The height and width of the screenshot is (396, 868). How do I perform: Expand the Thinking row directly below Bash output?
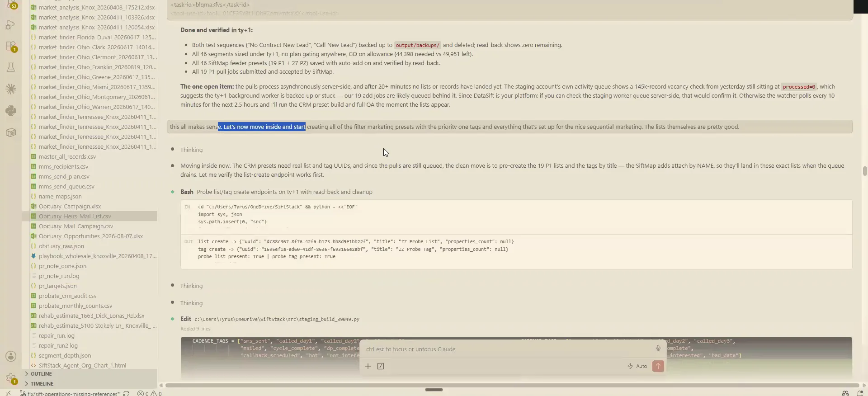point(191,286)
